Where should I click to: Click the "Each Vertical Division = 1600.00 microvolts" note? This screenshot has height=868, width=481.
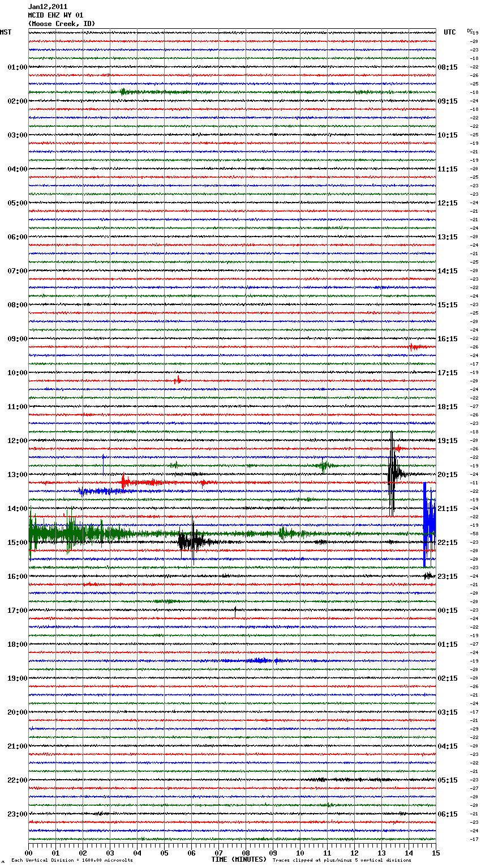[72, 861]
